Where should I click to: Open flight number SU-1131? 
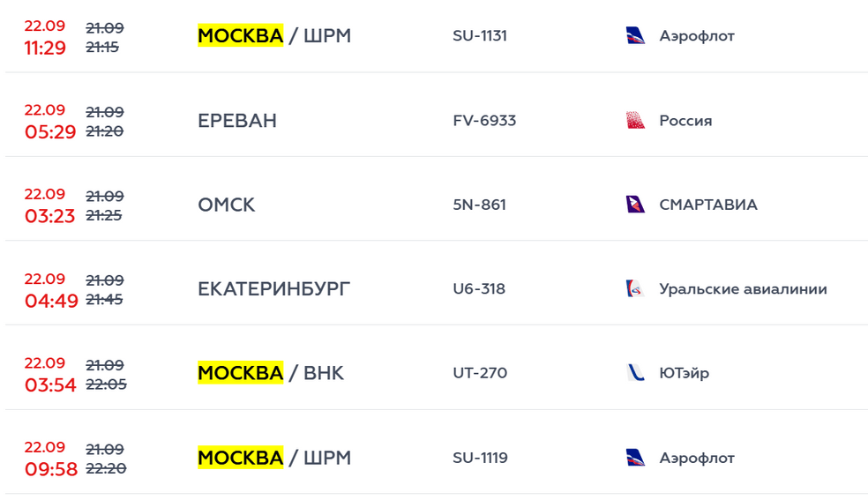click(x=480, y=36)
